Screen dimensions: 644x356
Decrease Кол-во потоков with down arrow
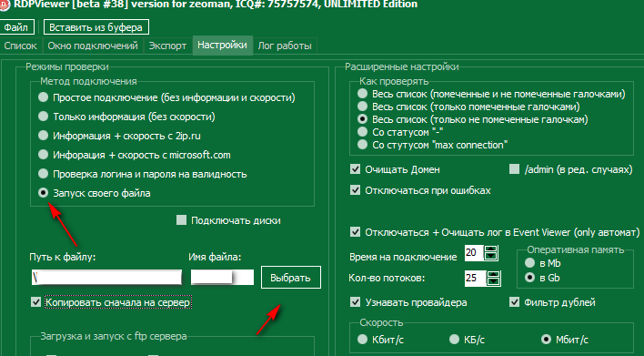pos(493,282)
